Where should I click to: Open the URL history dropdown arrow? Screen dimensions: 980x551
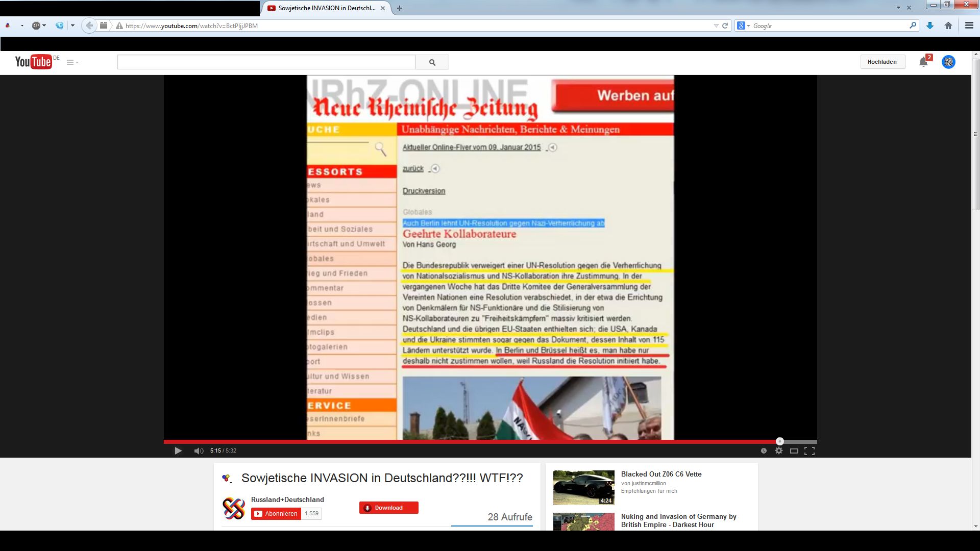point(716,26)
